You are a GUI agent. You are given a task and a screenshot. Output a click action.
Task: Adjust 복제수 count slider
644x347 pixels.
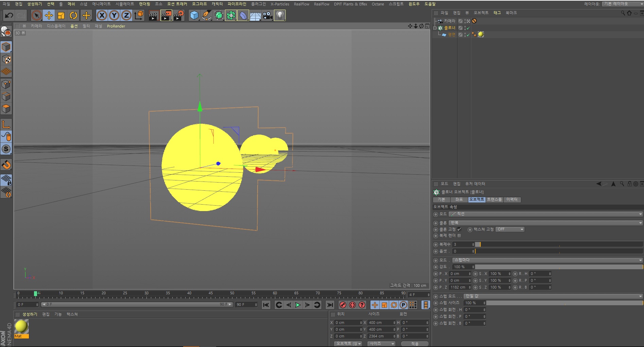[559, 245]
